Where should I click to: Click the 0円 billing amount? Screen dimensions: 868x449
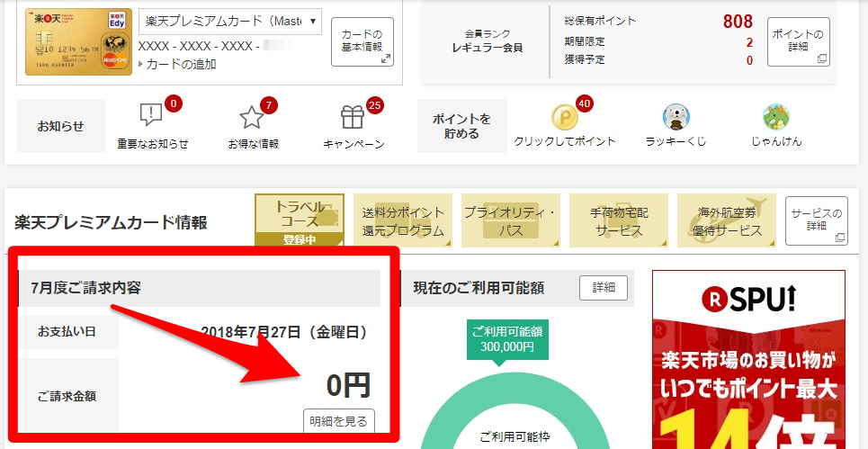pos(347,386)
